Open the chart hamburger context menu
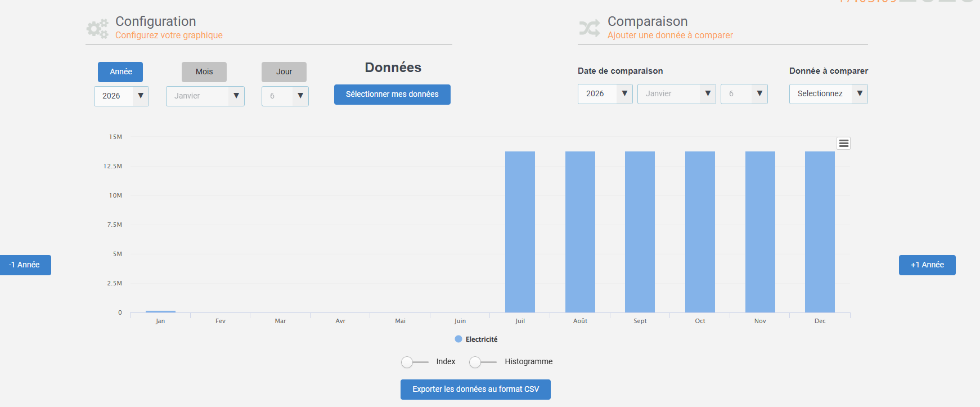Image resolution: width=980 pixels, height=407 pixels. tap(843, 144)
